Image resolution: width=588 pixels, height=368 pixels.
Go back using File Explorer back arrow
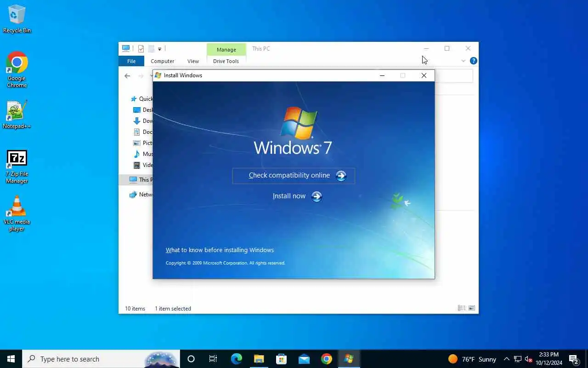tap(127, 76)
